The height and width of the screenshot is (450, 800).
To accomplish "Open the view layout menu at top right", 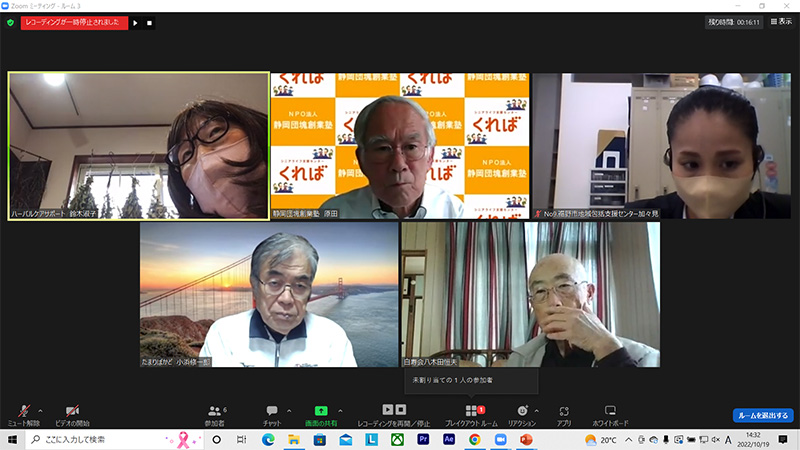I will pyautogui.click(x=779, y=22).
